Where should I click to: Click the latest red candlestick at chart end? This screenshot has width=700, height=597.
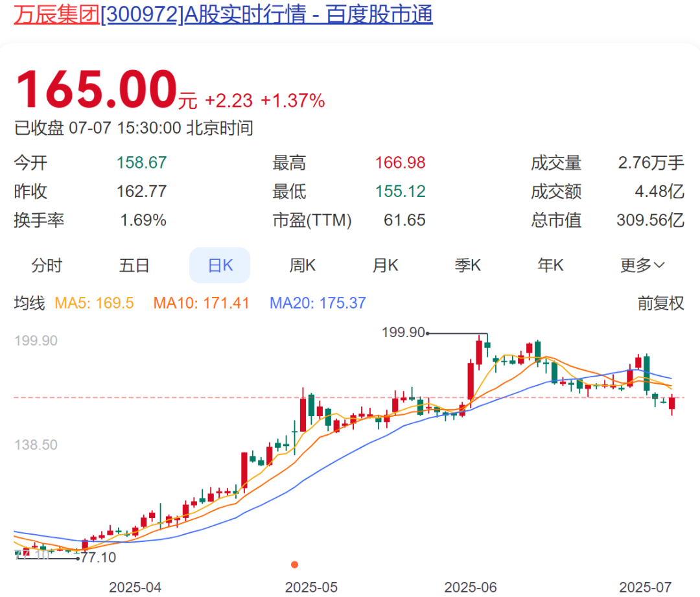(672, 404)
